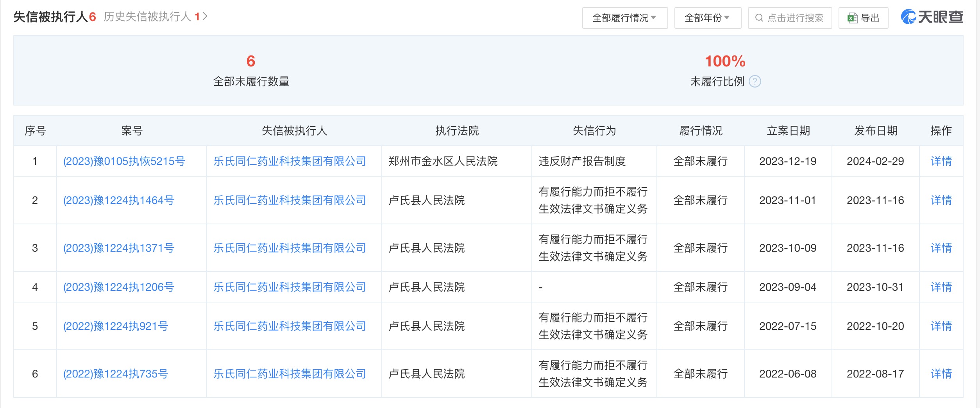Open case (2023)豫1224执1371号
The height and width of the screenshot is (408, 980).
[118, 248]
